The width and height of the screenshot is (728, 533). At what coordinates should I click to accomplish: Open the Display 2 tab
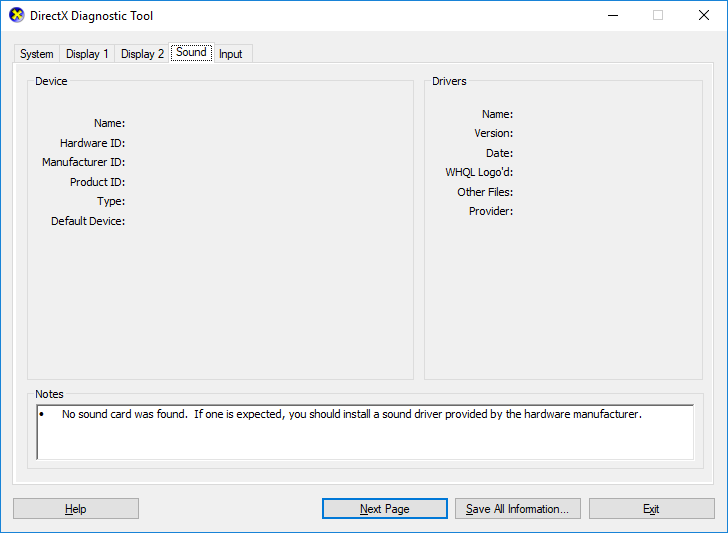pos(142,54)
